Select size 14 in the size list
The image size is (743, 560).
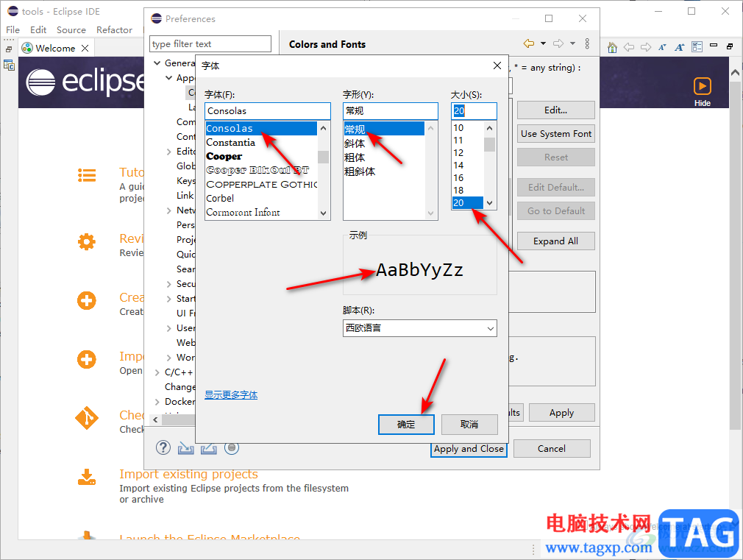pos(458,165)
